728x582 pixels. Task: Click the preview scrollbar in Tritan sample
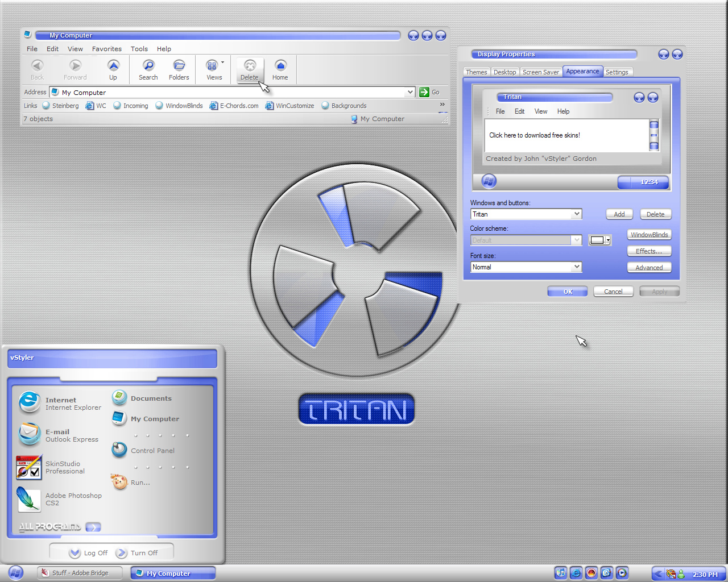point(654,135)
